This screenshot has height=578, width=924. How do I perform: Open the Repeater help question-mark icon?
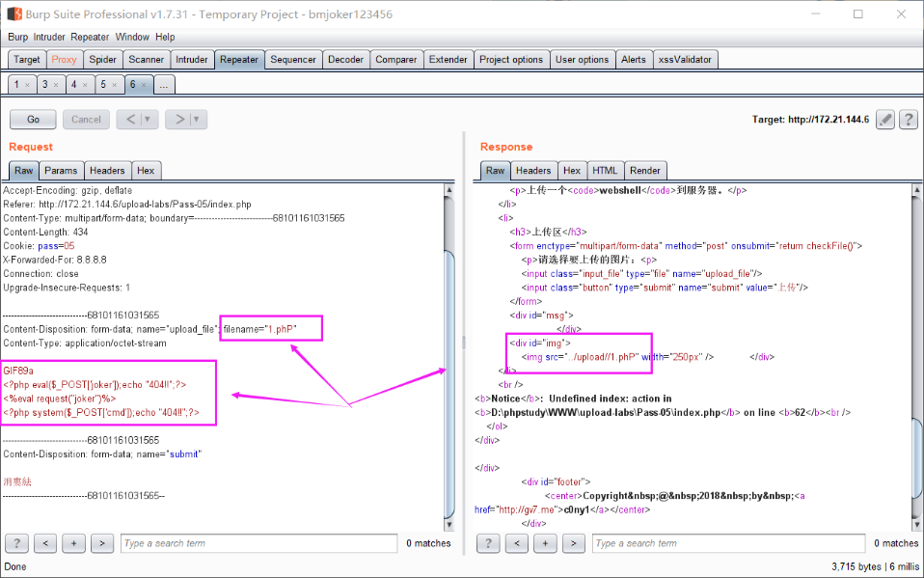(x=909, y=119)
